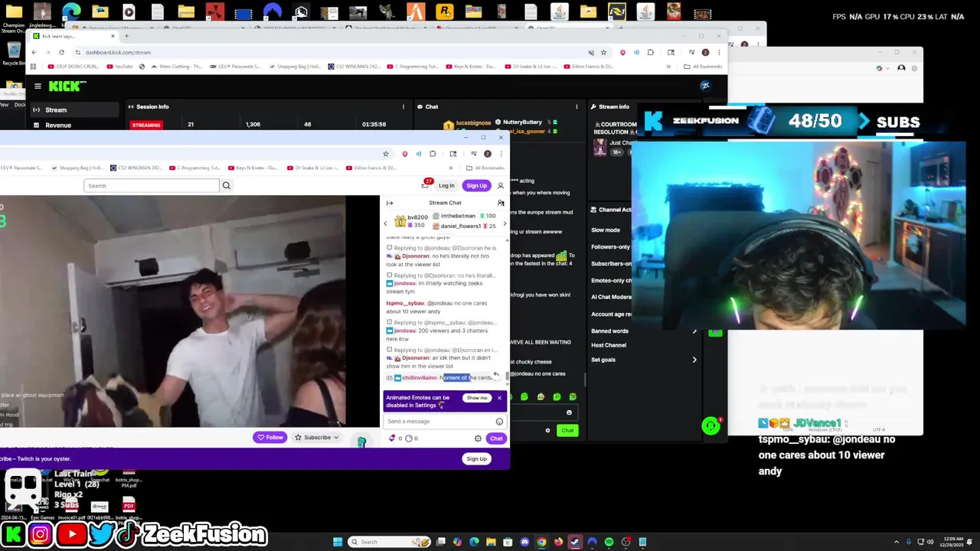Screen dimensions: 980x551
Task: Open Windows Start menu
Action: pyautogui.click(x=338, y=542)
